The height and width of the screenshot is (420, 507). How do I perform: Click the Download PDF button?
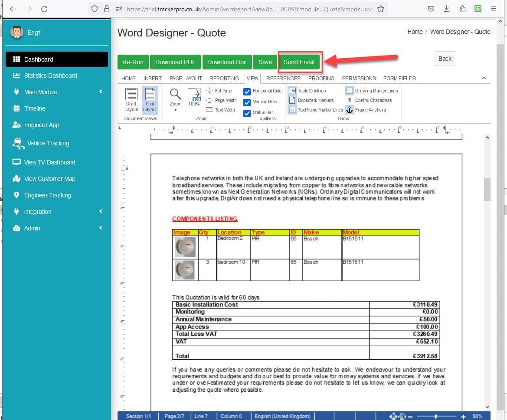tap(175, 62)
